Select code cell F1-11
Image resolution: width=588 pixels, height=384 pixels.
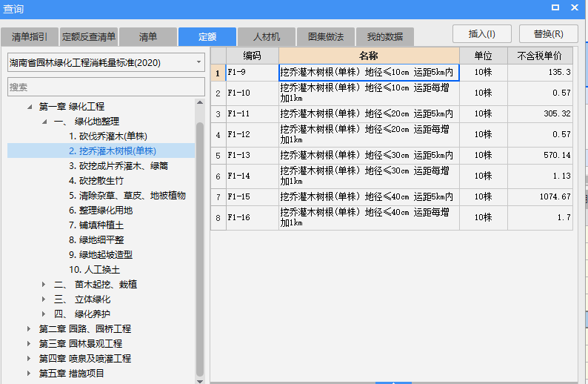(x=253, y=114)
